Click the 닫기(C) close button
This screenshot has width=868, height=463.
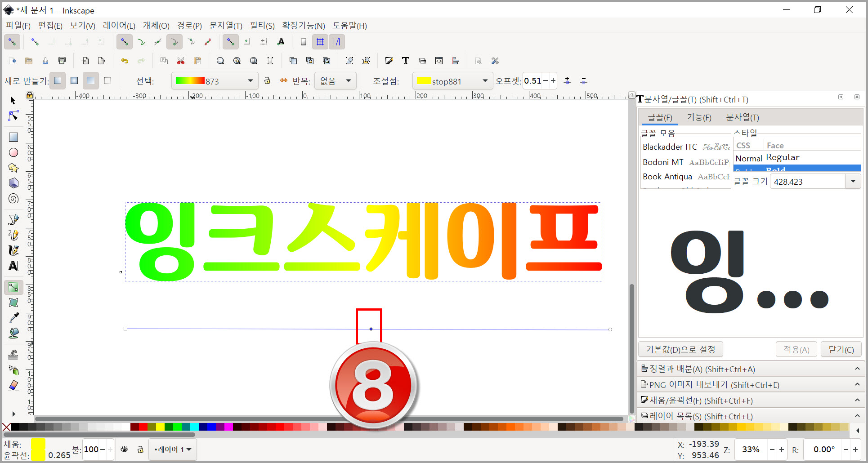(841, 349)
